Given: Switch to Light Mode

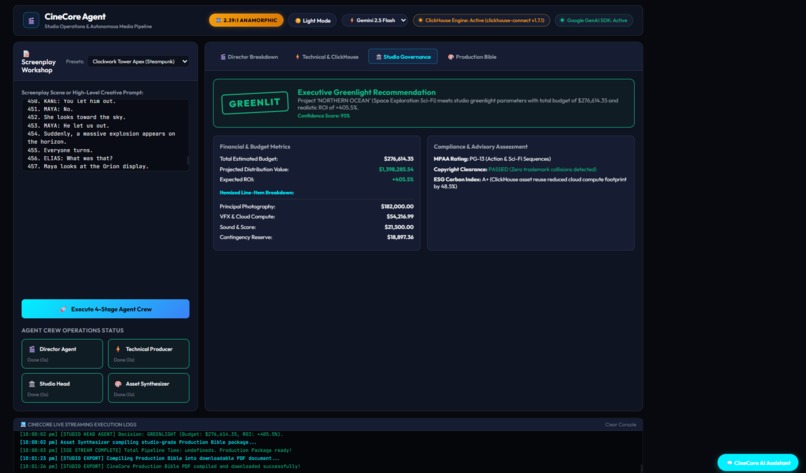Looking at the screenshot, I should [313, 21].
